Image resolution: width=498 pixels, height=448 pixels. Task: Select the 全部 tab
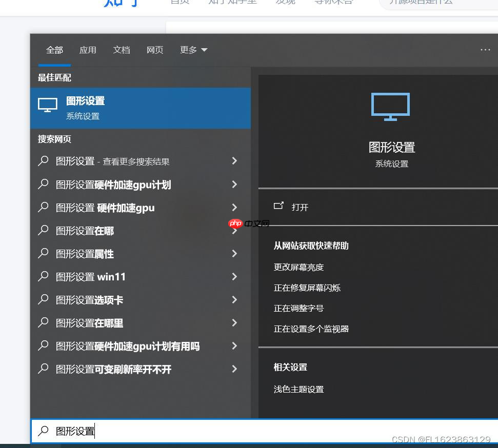(54, 50)
